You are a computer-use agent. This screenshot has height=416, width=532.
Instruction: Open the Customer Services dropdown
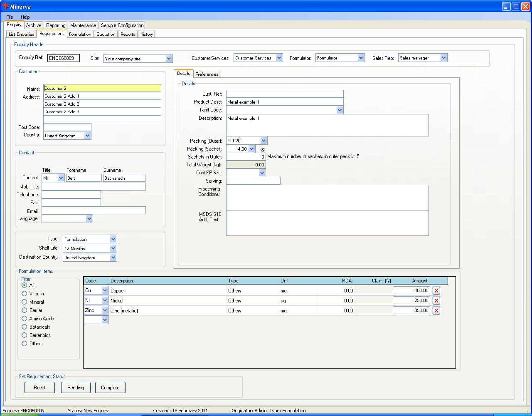tap(279, 58)
